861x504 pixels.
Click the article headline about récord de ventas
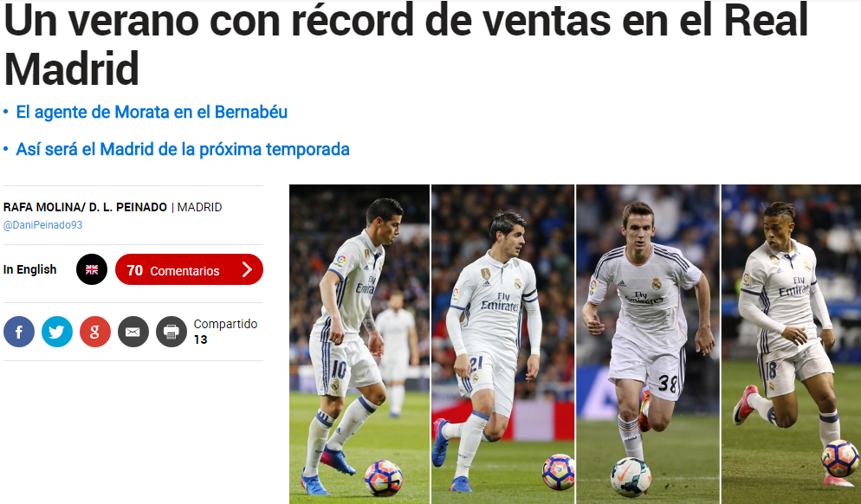coord(405,44)
